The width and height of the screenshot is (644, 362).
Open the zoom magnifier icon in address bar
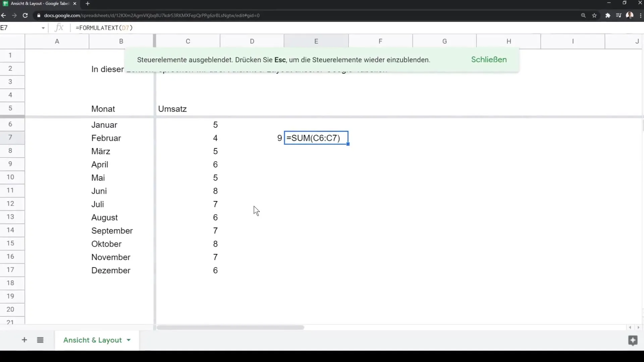(x=583, y=15)
